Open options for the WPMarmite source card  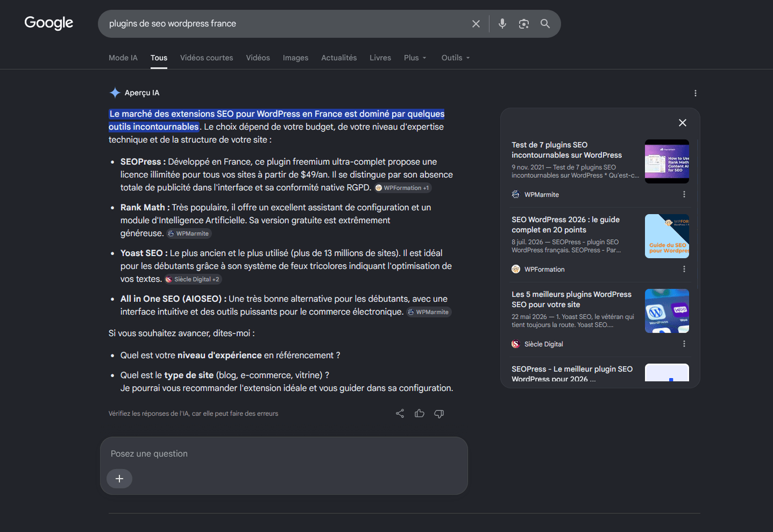pyautogui.click(x=684, y=194)
